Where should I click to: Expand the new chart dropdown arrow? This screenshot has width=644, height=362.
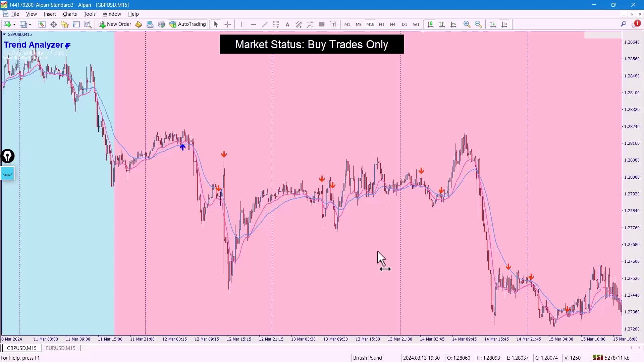click(x=14, y=24)
